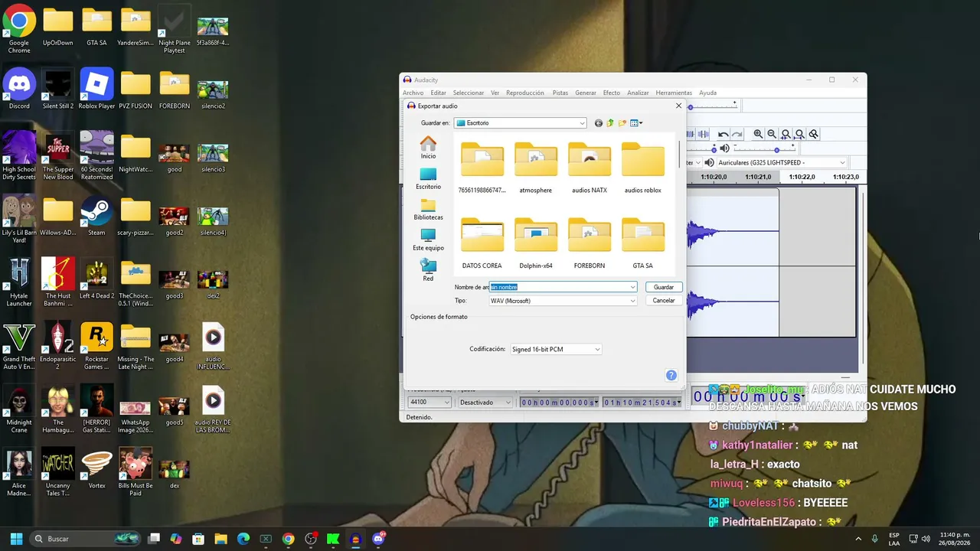Viewport: 980px width, 551px height.
Task: Open the Efecto menu
Action: pos(611,93)
